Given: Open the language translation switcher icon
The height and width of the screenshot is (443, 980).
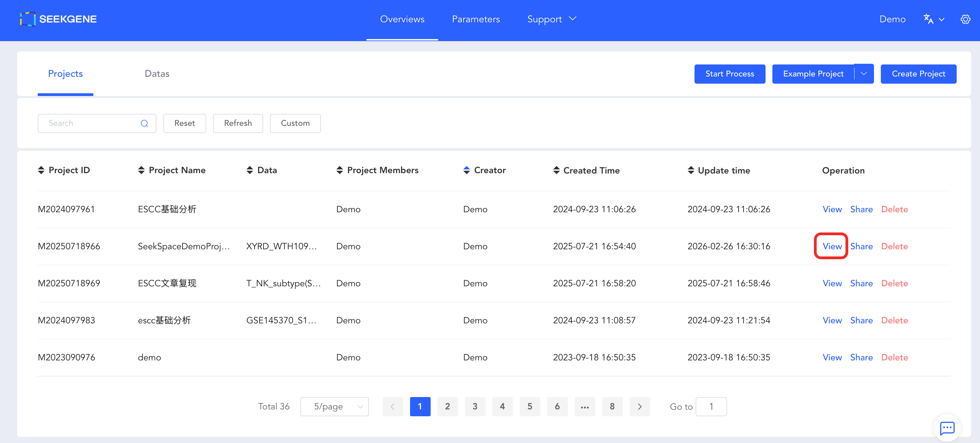Looking at the screenshot, I should tap(929, 19).
